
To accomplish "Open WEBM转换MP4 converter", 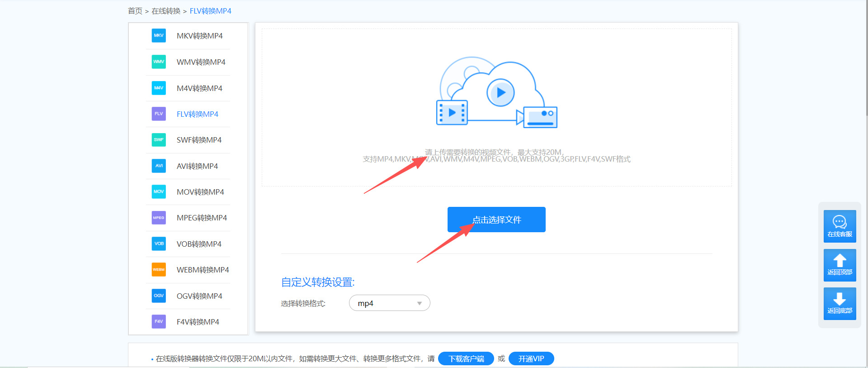I will click(x=203, y=270).
